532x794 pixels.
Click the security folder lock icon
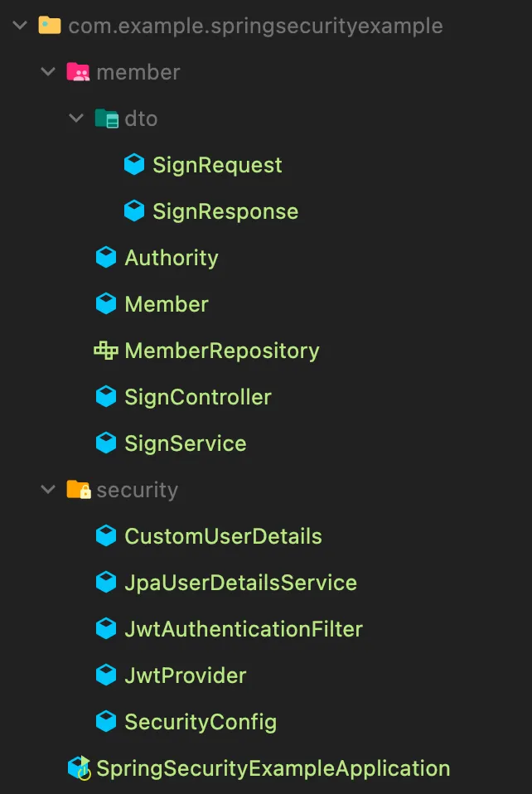click(x=78, y=490)
